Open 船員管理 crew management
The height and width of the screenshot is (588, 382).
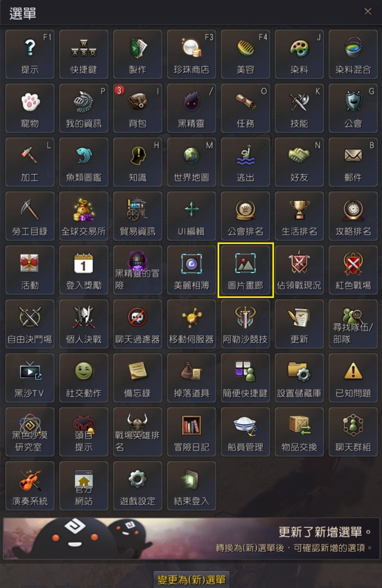(245, 432)
